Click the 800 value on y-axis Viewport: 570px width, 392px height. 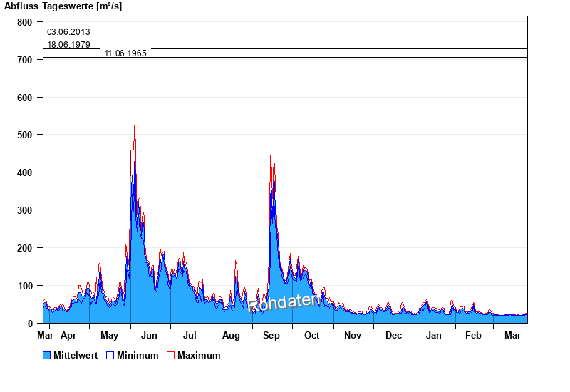pos(25,22)
